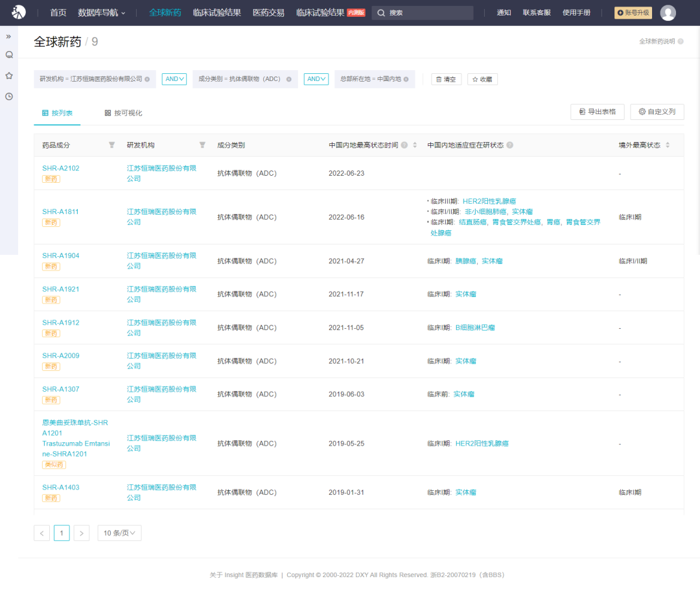Go to next page arrow
This screenshot has height=592, width=700.
[81, 532]
